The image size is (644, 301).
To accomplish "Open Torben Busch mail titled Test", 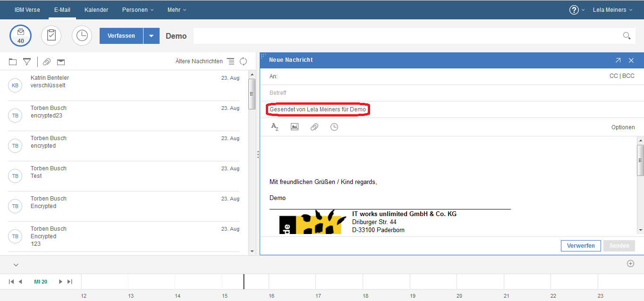I will pos(124,176).
